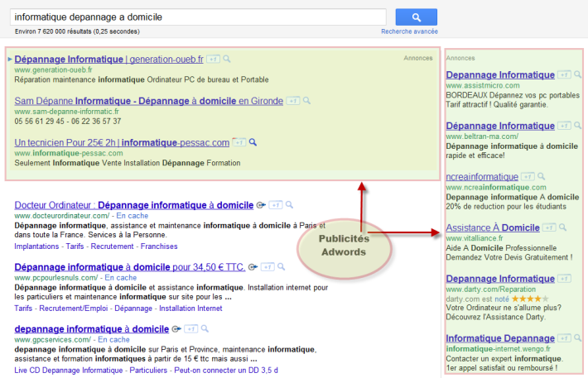The image size is (588, 378).
Task: Open Franchises sitelink under Docteur Ordinateur
Action: pos(159,246)
